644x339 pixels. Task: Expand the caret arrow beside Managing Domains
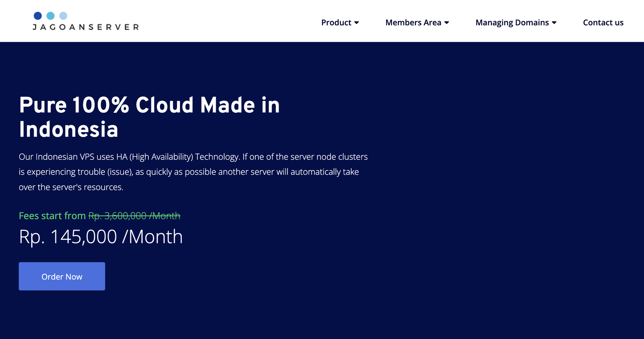(554, 23)
